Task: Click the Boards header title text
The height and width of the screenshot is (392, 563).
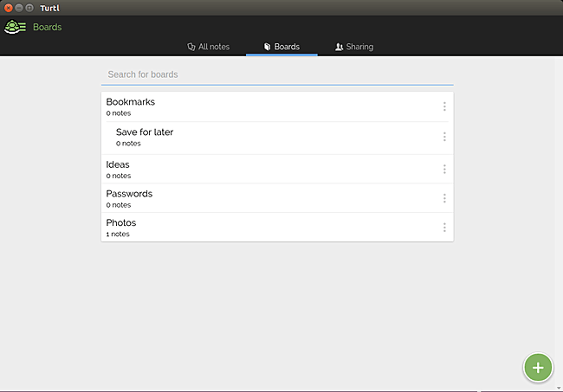Action: tap(47, 27)
